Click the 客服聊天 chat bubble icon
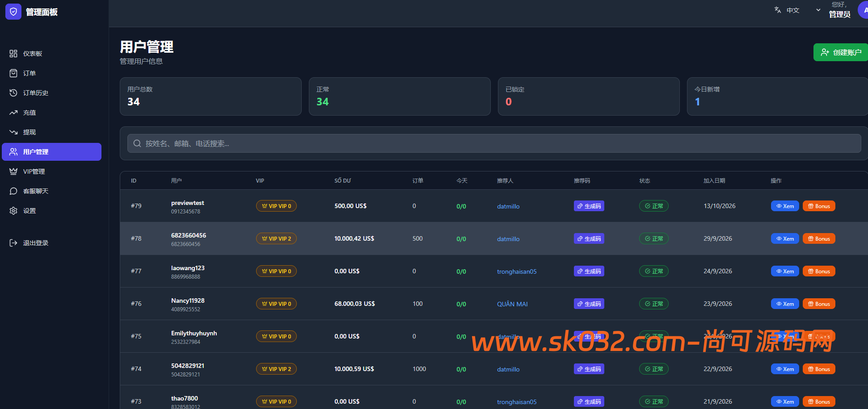This screenshot has height=409, width=868. (x=13, y=191)
